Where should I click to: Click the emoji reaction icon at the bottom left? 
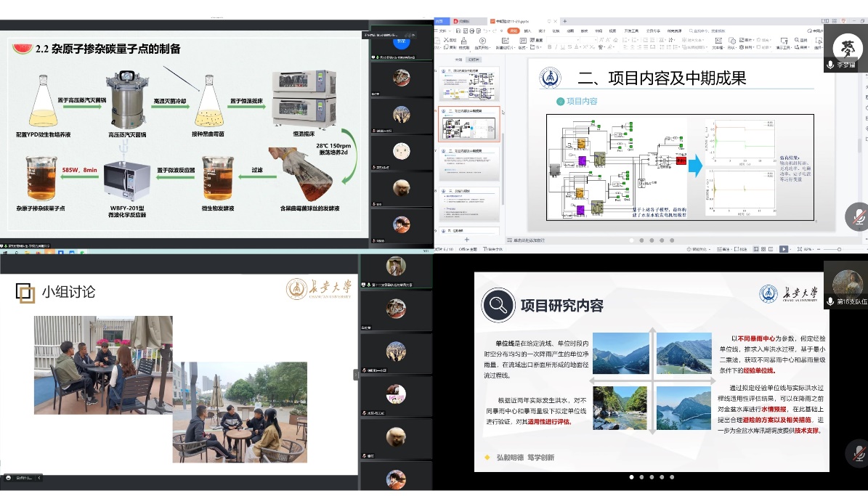pyautogui.click(x=8, y=477)
